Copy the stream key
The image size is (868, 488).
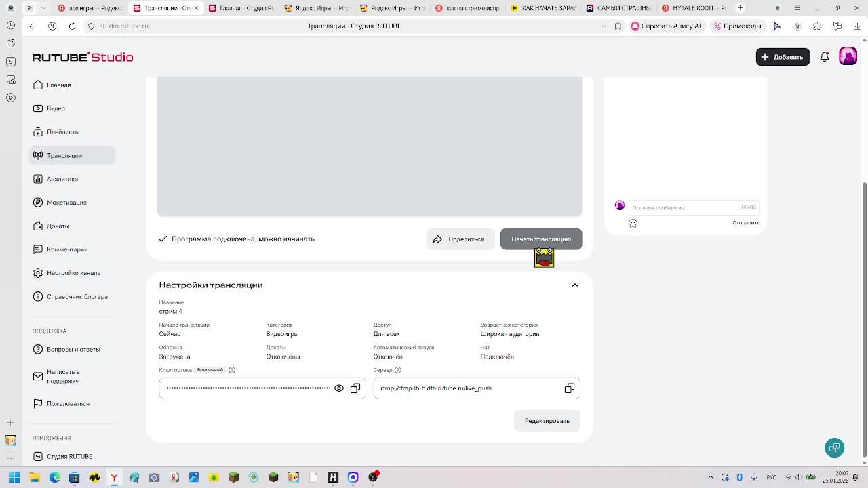point(355,388)
